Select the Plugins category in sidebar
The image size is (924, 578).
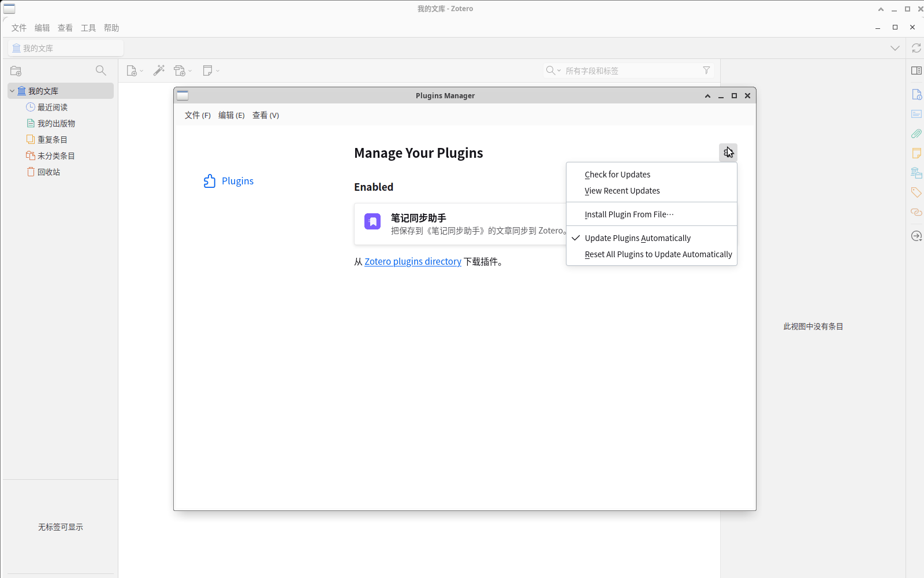(x=229, y=181)
